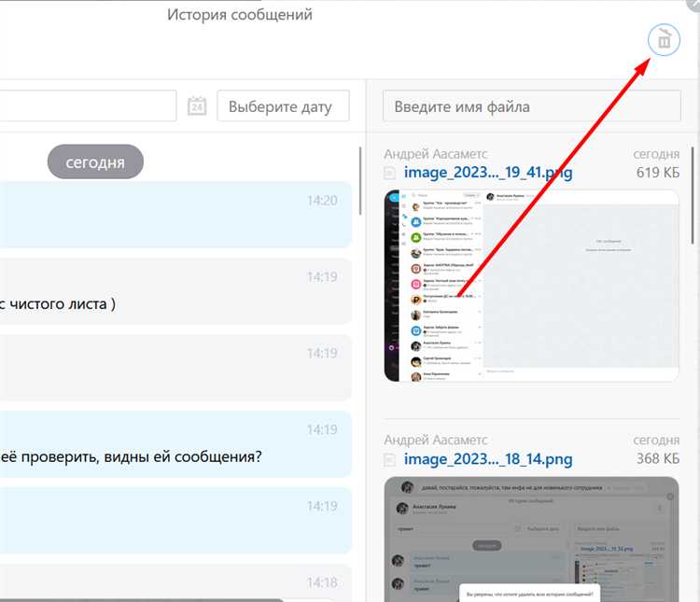
Task: Open the 368 КБ image thumbnail preview
Action: point(531,539)
